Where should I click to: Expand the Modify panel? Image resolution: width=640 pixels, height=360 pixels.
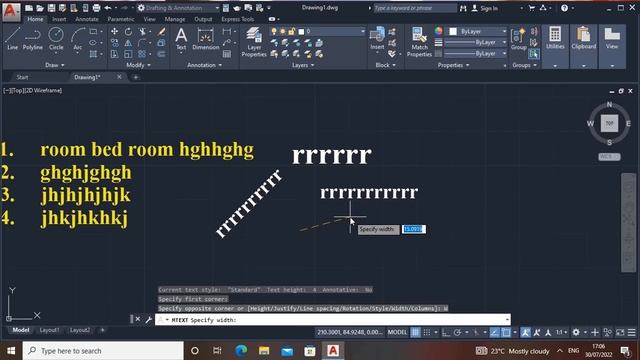click(x=138, y=65)
